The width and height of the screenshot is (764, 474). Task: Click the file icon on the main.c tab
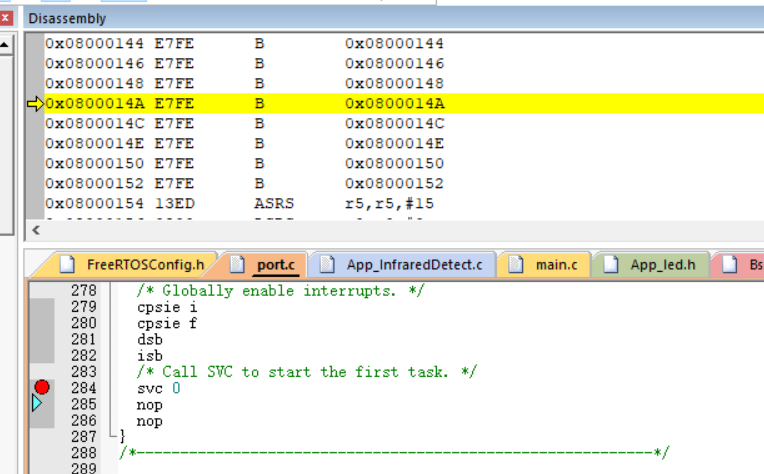516,265
